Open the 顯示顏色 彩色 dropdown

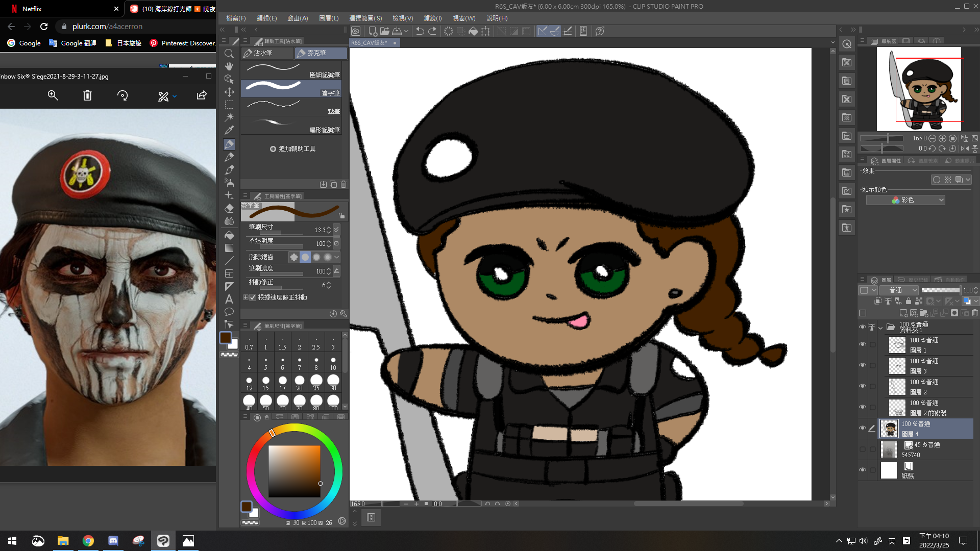click(905, 200)
